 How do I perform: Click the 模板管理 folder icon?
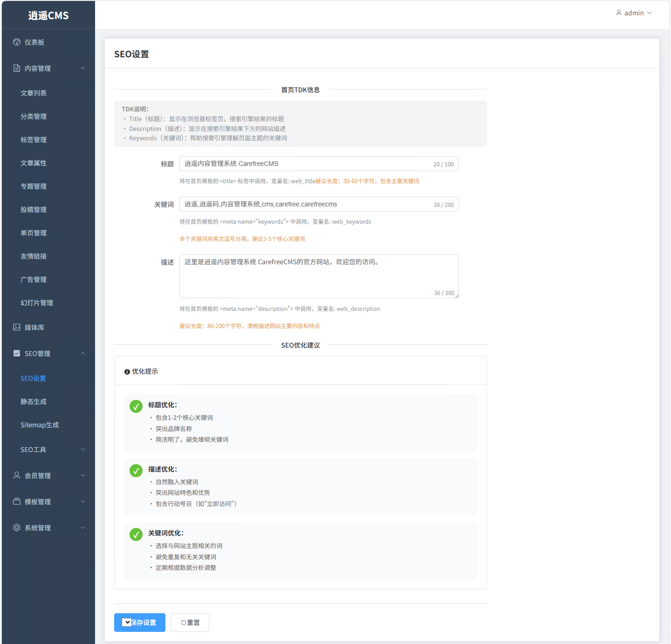(x=17, y=501)
